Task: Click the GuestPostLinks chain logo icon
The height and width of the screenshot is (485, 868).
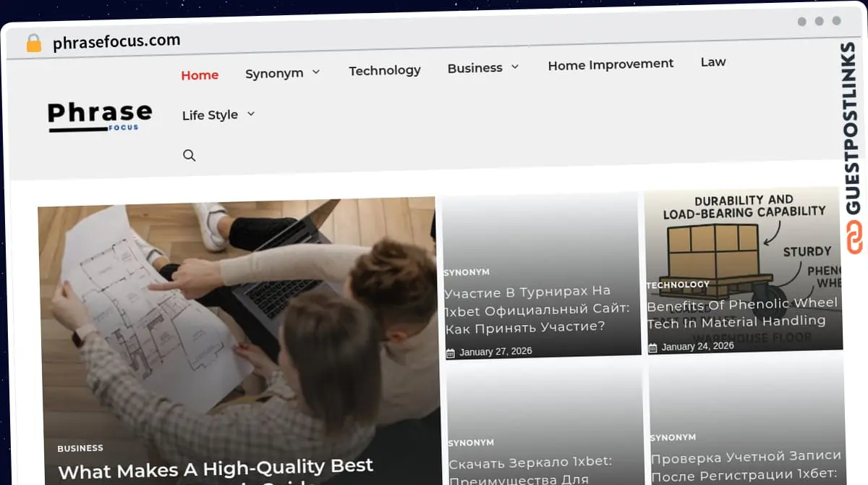Action: (855, 238)
